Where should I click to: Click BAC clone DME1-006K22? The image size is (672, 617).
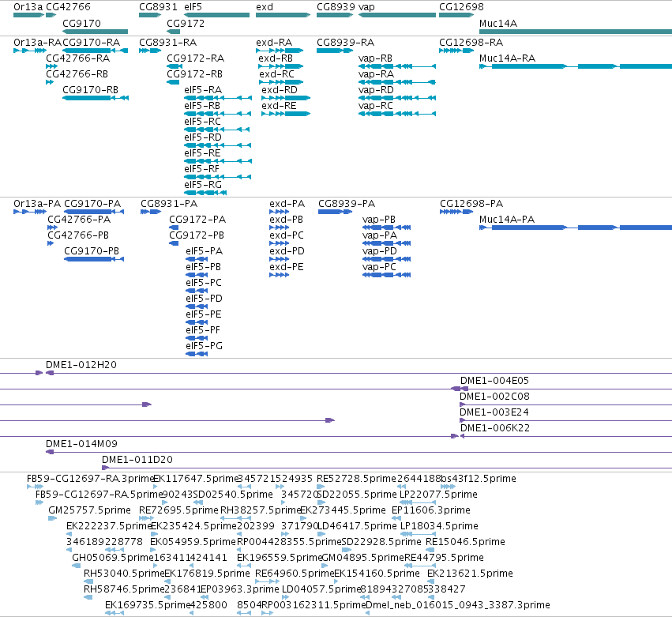pyautogui.click(x=566, y=436)
